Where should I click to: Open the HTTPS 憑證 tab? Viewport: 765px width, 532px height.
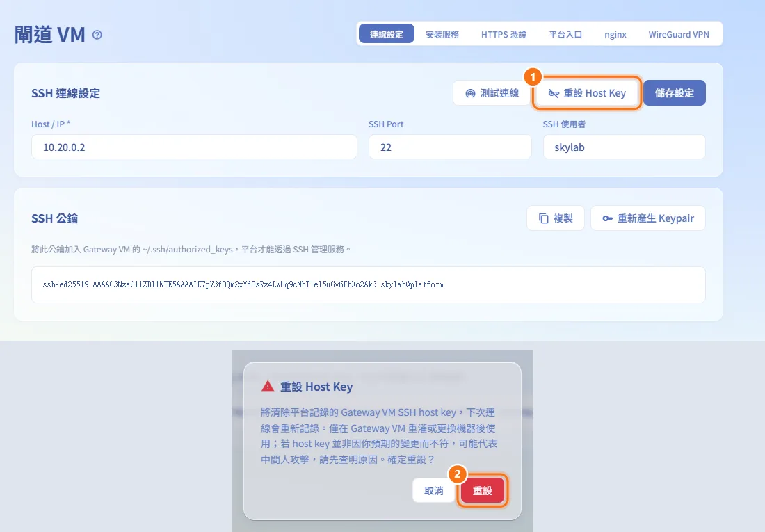[504, 34]
